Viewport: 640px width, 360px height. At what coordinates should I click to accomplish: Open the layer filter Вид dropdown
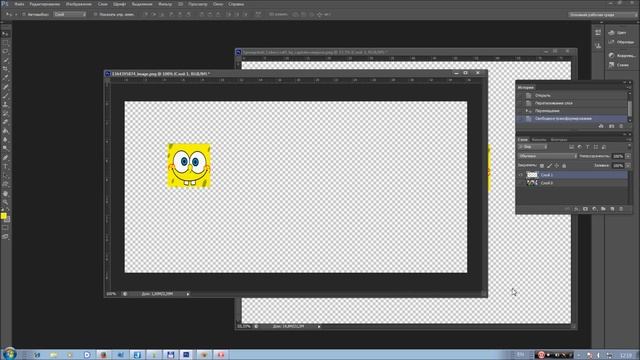coord(533,147)
